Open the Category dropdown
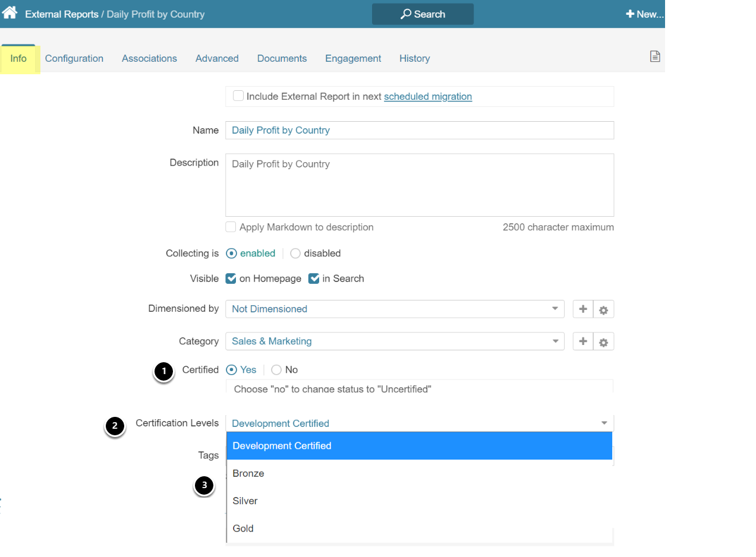Viewport: 756px width, 557px height. [395, 341]
